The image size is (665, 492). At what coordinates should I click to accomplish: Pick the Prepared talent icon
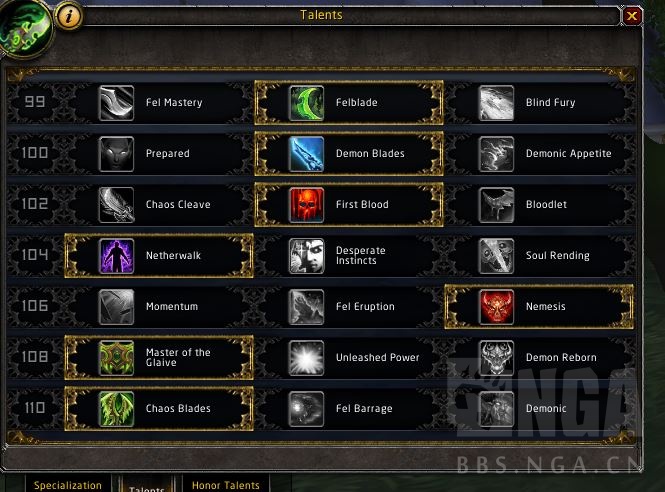116,154
